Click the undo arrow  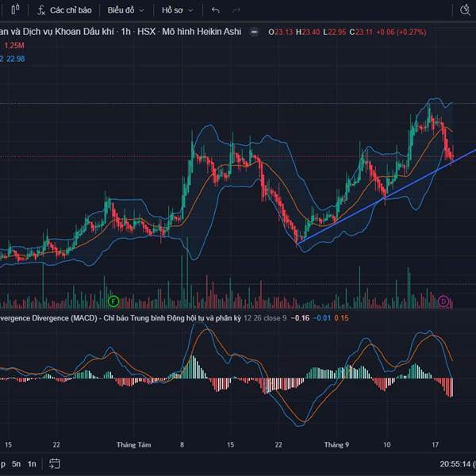point(216,10)
